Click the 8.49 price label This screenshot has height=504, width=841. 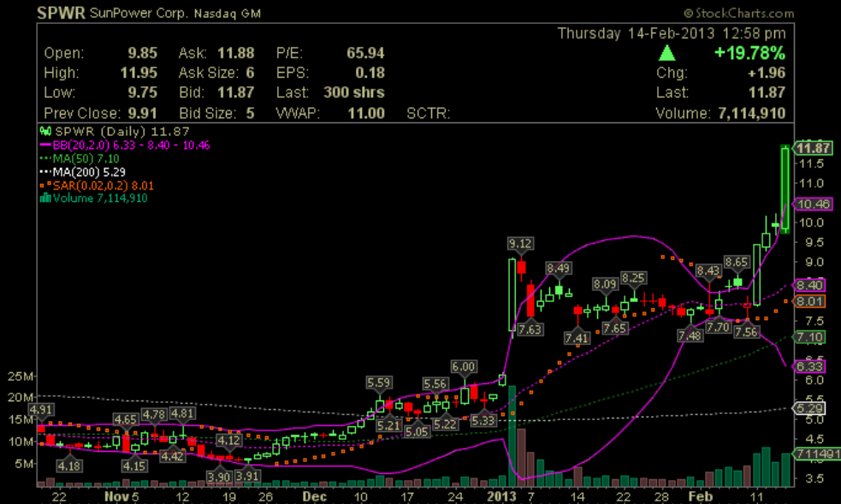pos(559,268)
